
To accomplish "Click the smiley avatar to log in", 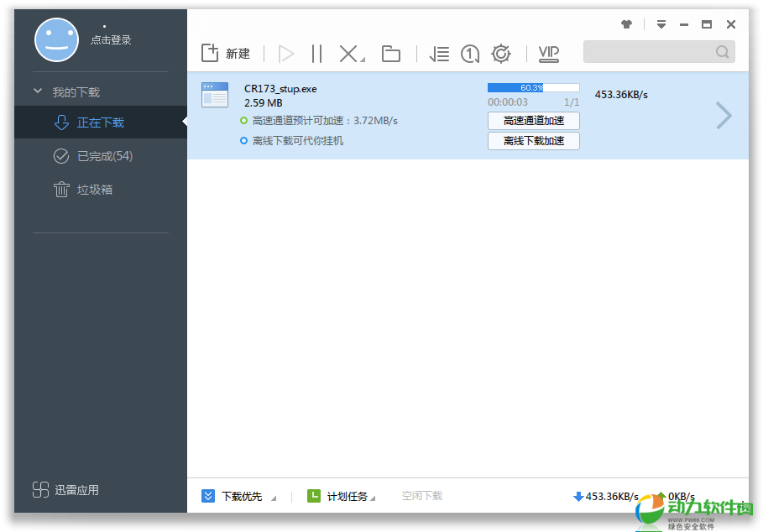I will point(56,40).
